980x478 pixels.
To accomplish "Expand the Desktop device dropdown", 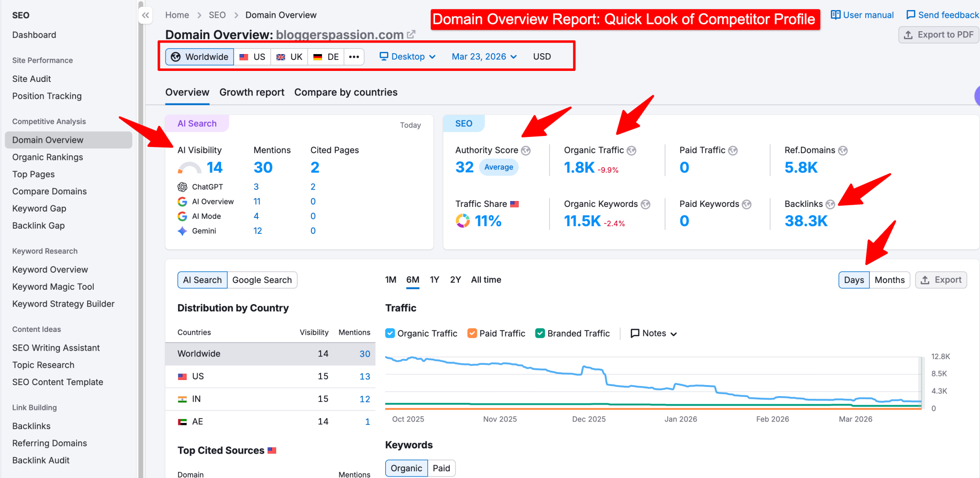I will (407, 56).
